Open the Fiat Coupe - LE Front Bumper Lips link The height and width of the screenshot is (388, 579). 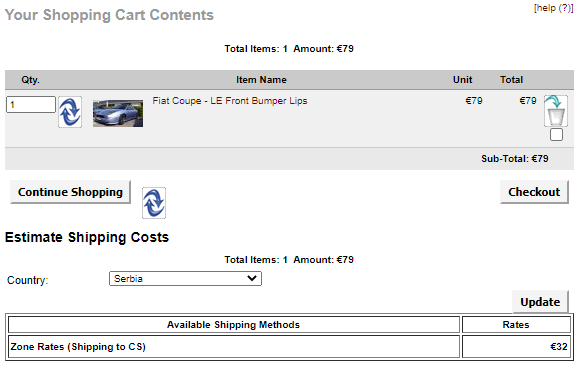click(x=230, y=101)
